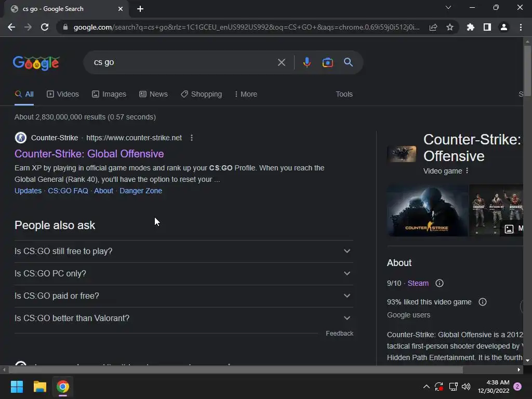Open the Steam rating link
Screen dimensions: 532x399
[418, 283]
